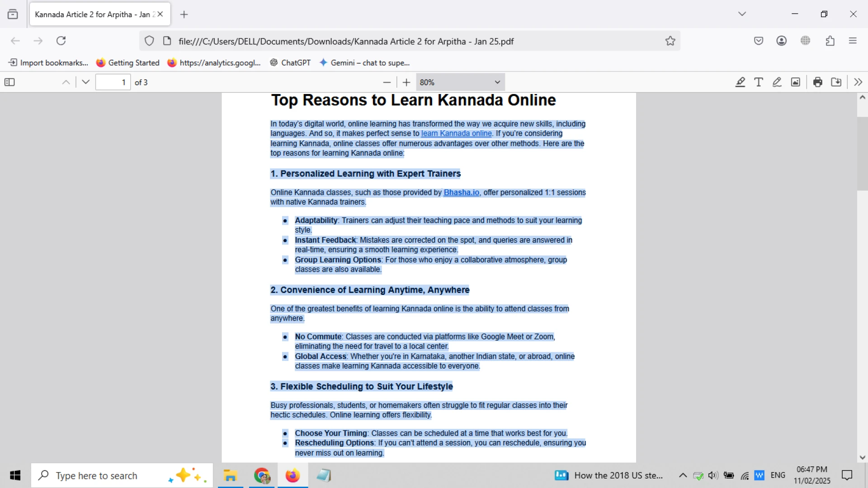Expand more PDF tools with double chevron
The height and width of the screenshot is (488, 868).
[858, 82]
